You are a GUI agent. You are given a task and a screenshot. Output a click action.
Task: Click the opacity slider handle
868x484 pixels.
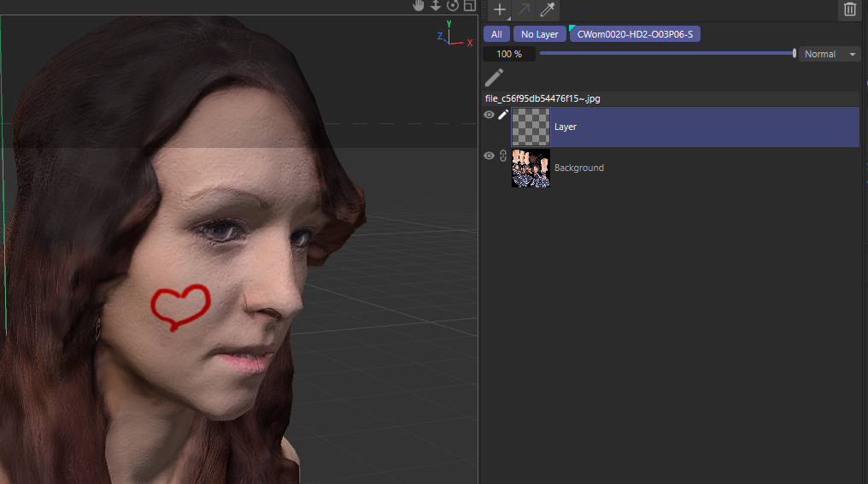pos(795,53)
